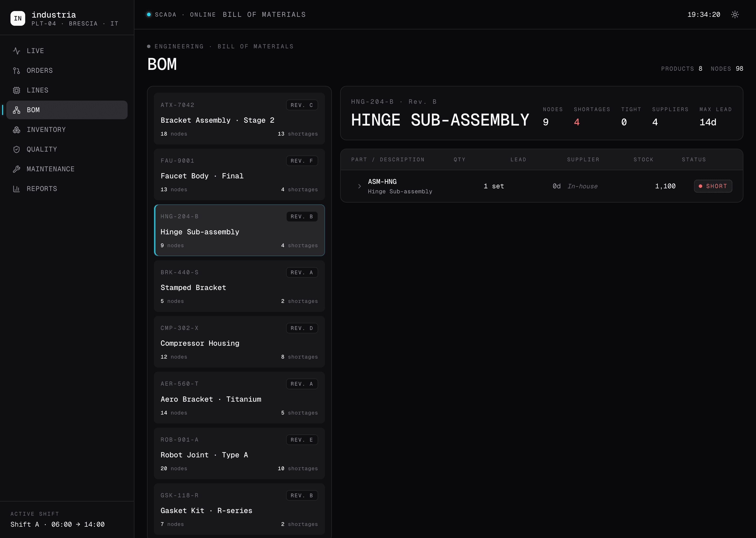Viewport: 756px width, 538px height.
Task: Click the Shift A 06:00 → 14:00 text
Action: click(57, 524)
